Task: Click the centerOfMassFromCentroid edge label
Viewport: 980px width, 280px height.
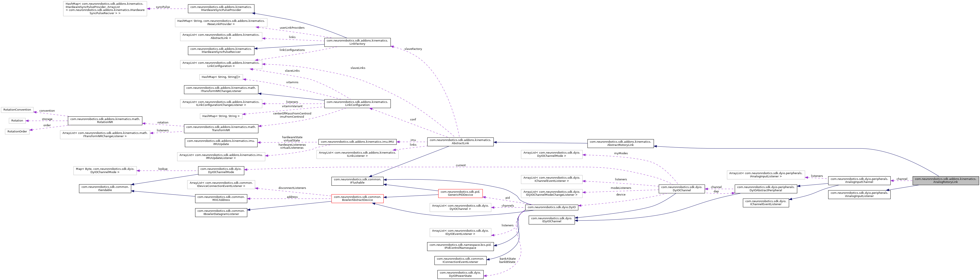Action: (x=292, y=113)
